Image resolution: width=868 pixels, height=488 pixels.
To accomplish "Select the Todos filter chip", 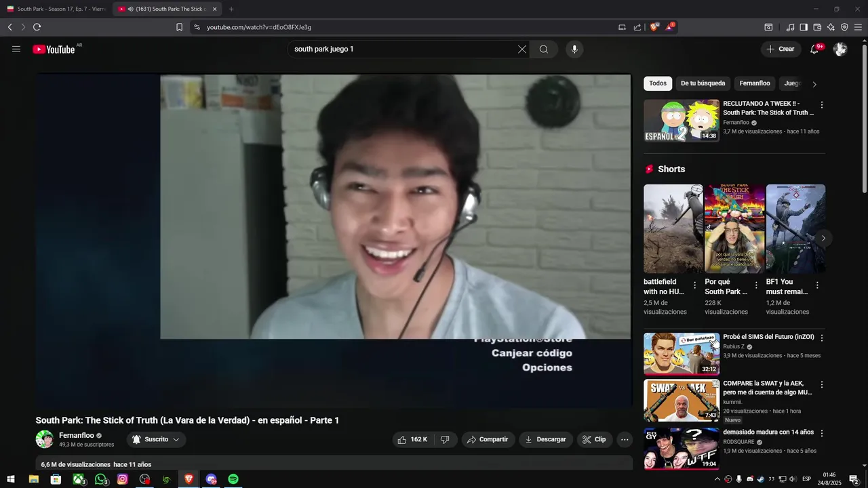I will click(x=658, y=83).
